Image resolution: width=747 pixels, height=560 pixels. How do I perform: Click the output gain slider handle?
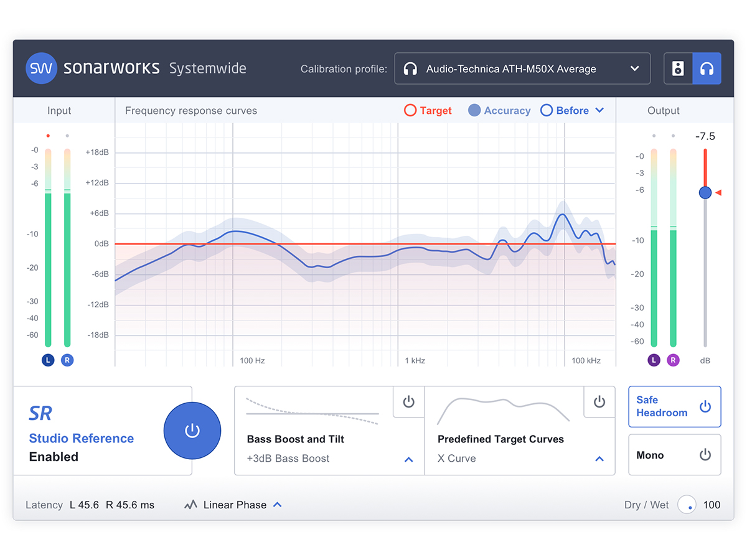705,193
